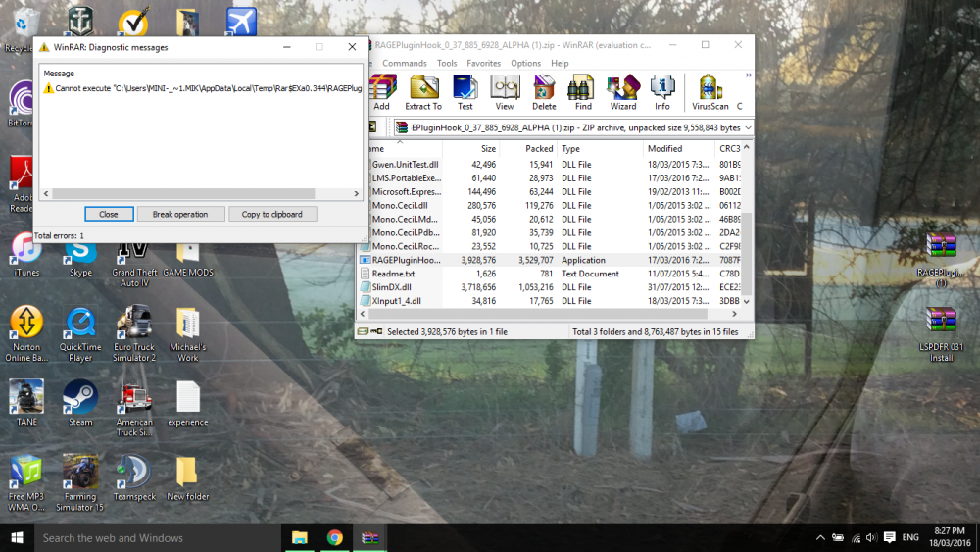Click scroll right arrow in diagnostic messages
The height and width of the screenshot is (552, 980).
tap(357, 194)
